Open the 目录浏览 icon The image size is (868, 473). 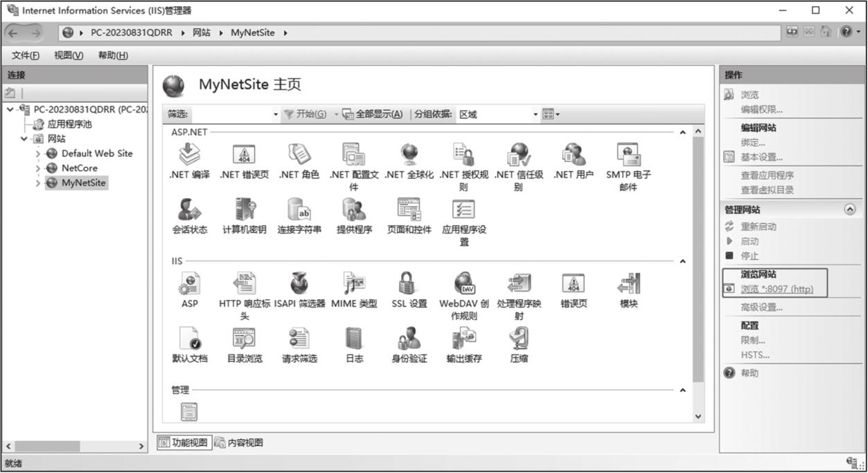pyautogui.click(x=244, y=338)
